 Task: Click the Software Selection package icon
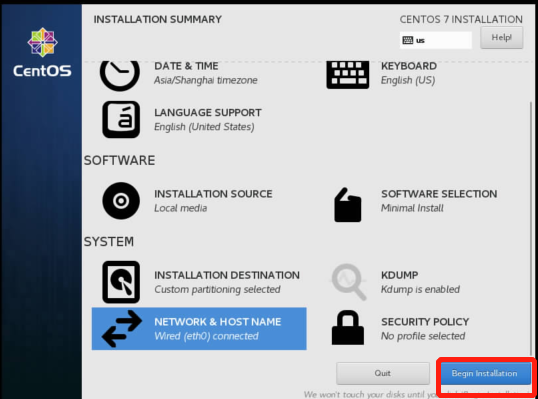(x=348, y=204)
